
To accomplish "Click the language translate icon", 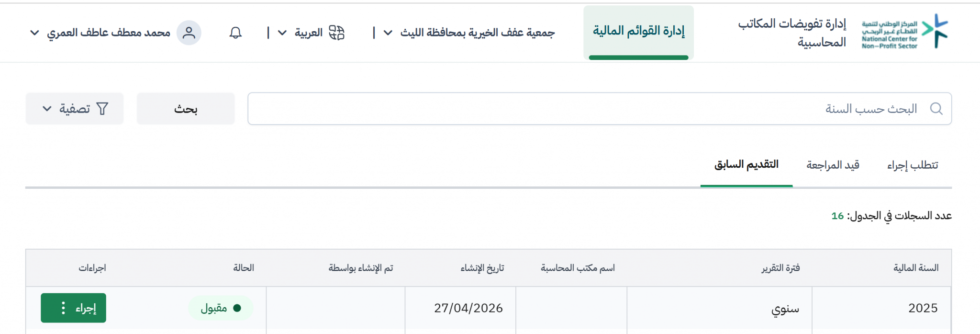I will coord(336,33).
